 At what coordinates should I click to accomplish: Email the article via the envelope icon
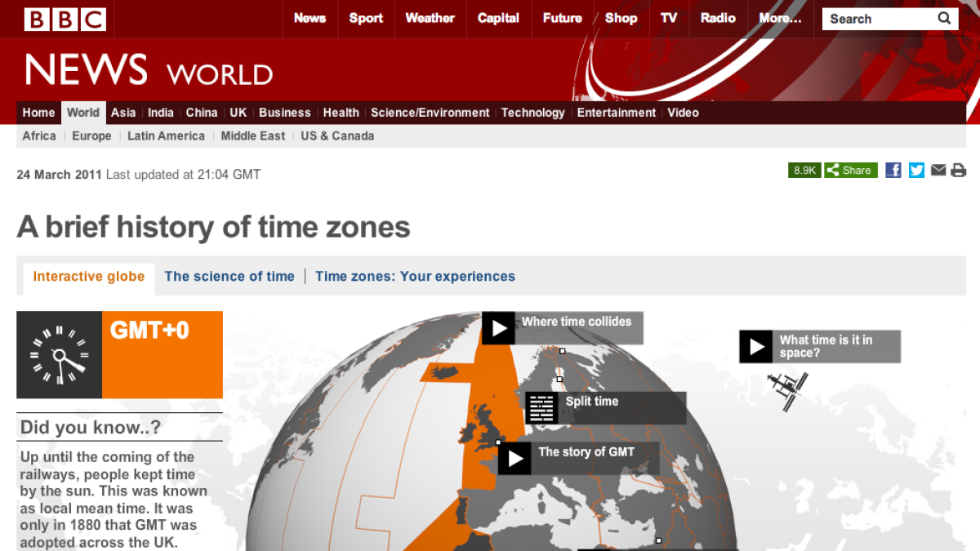click(938, 170)
